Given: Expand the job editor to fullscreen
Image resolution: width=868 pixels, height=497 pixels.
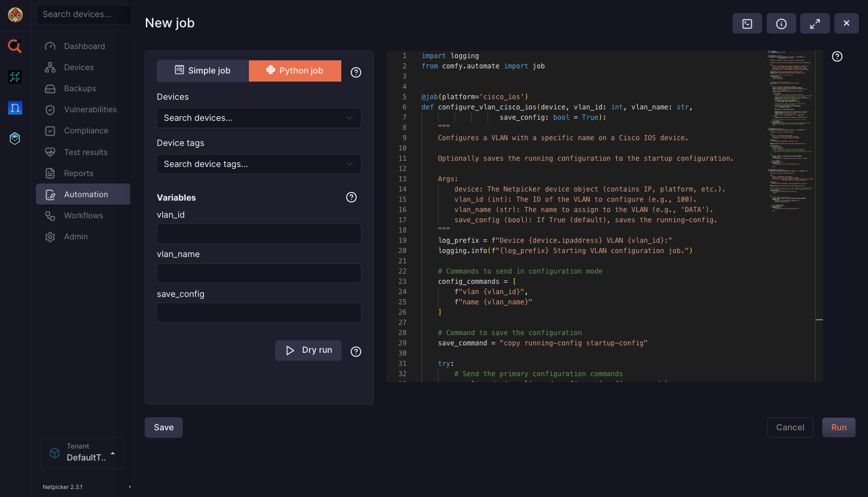Looking at the screenshot, I should coord(814,23).
